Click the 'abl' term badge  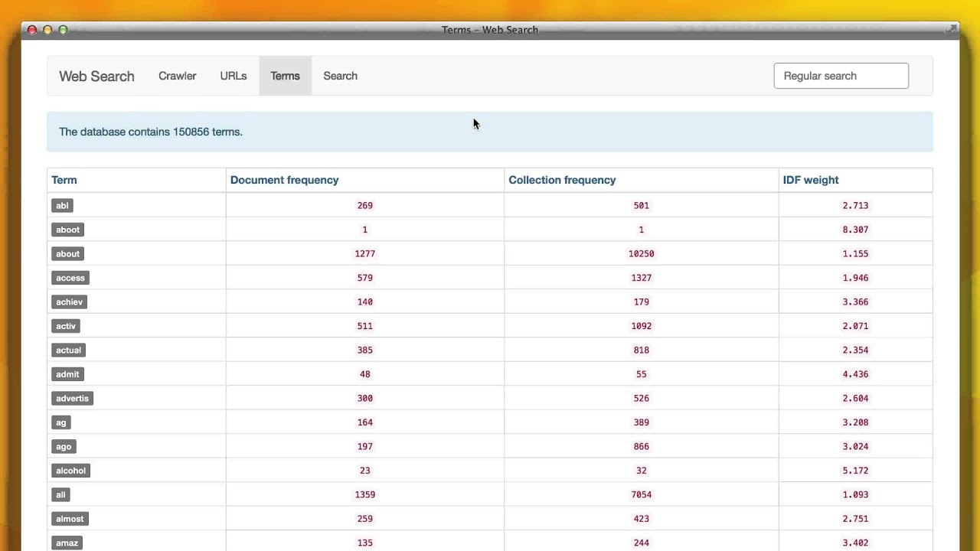pyautogui.click(x=62, y=205)
